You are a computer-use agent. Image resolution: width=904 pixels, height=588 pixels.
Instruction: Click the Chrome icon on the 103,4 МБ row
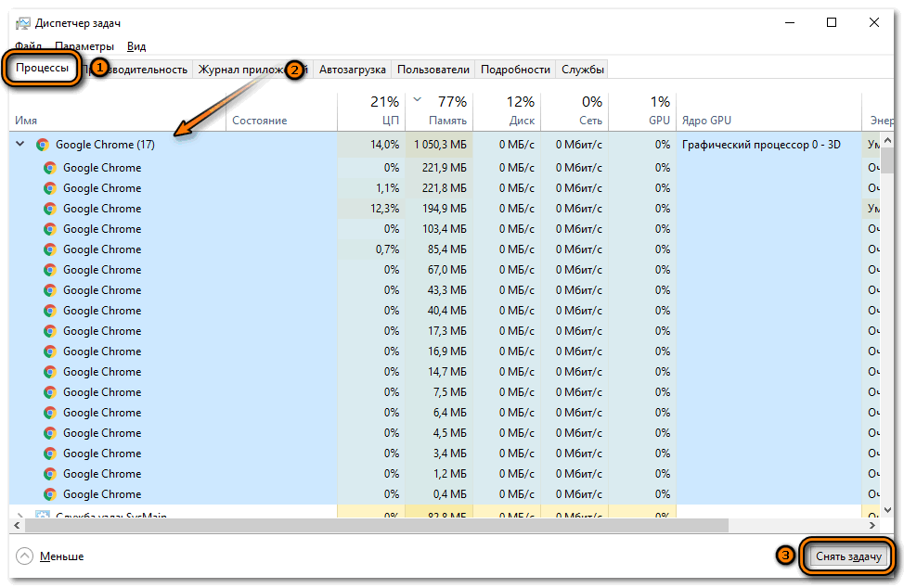(50, 229)
